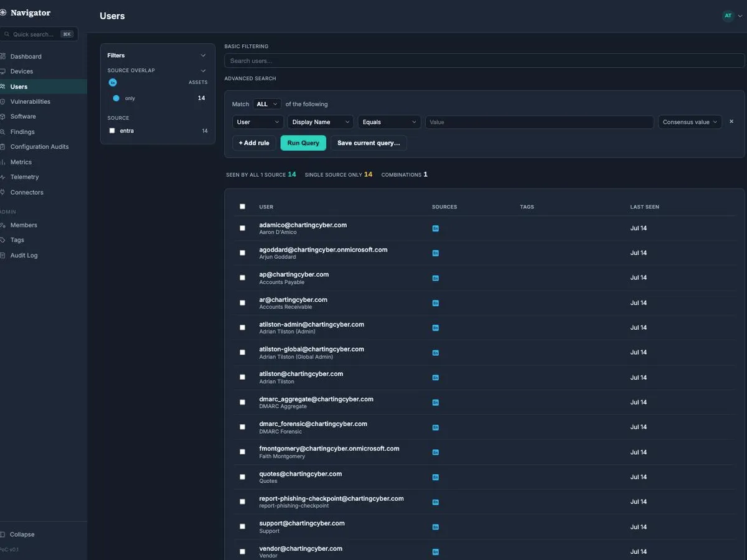Toggle the entra source filter checkbox

(x=112, y=131)
